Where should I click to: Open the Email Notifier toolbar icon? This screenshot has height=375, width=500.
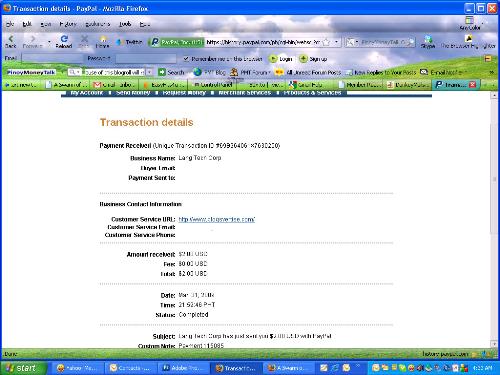click(442, 72)
